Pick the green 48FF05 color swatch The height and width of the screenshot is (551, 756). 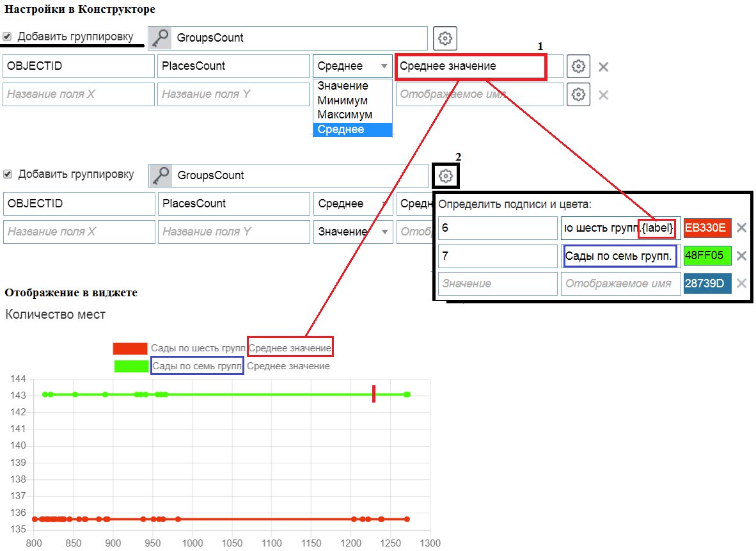click(x=707, y=256)
